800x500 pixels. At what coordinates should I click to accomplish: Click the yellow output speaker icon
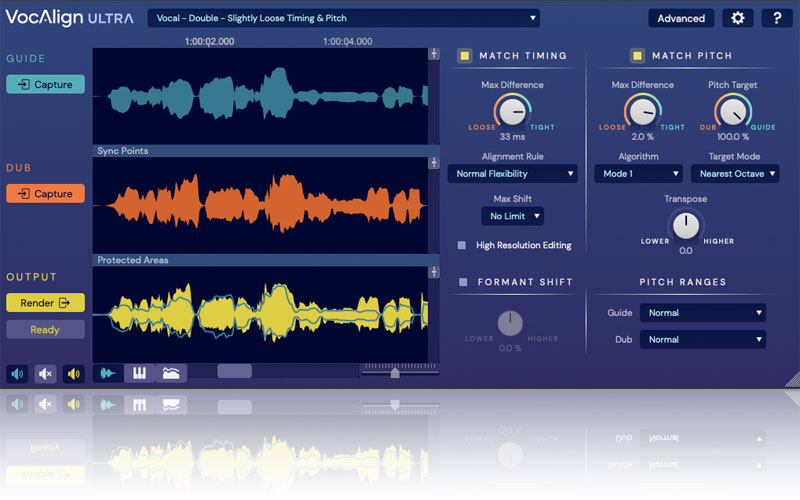point(73,374)
